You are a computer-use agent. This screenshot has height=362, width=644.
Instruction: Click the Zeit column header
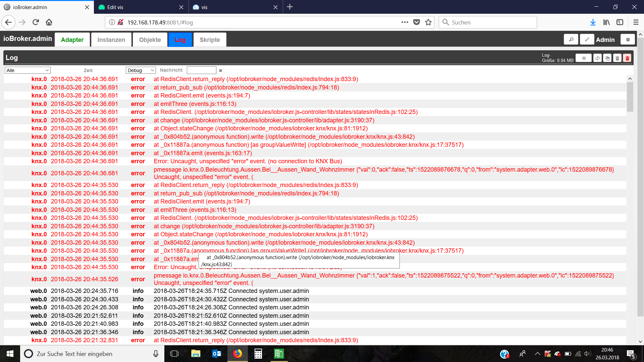(88, 70)
